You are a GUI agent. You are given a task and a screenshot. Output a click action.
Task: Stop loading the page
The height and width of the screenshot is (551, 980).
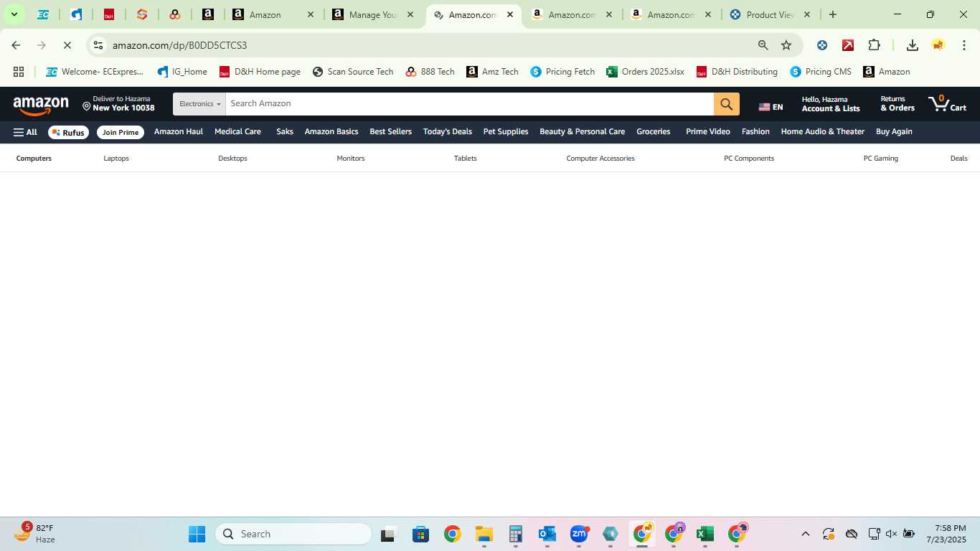click(x=67, y=45)
